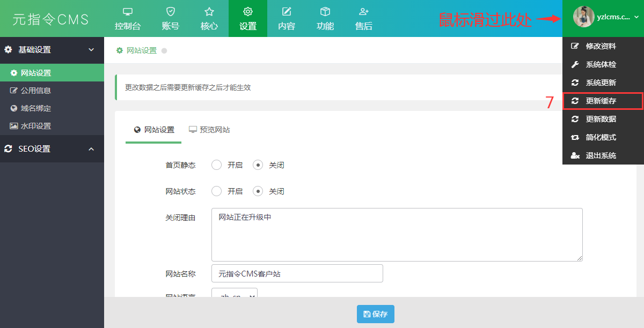Click the refresh icon beside 系统更新
Screen dimensions: 644x328
click(x=575, y=83)
